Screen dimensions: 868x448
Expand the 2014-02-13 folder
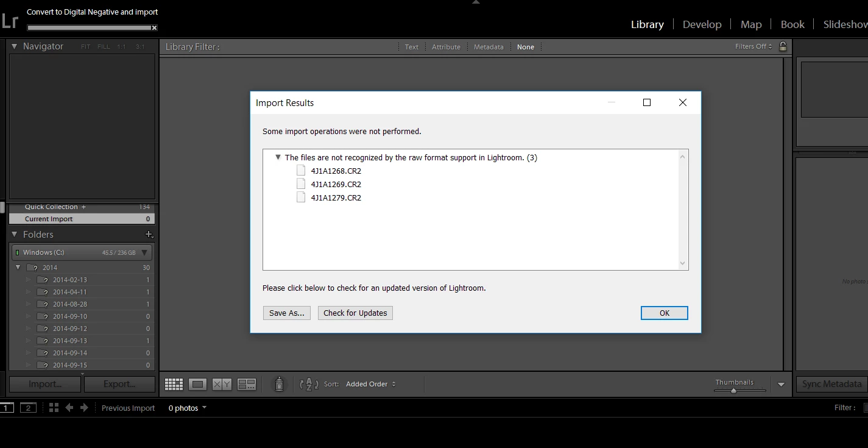[28, 280]
